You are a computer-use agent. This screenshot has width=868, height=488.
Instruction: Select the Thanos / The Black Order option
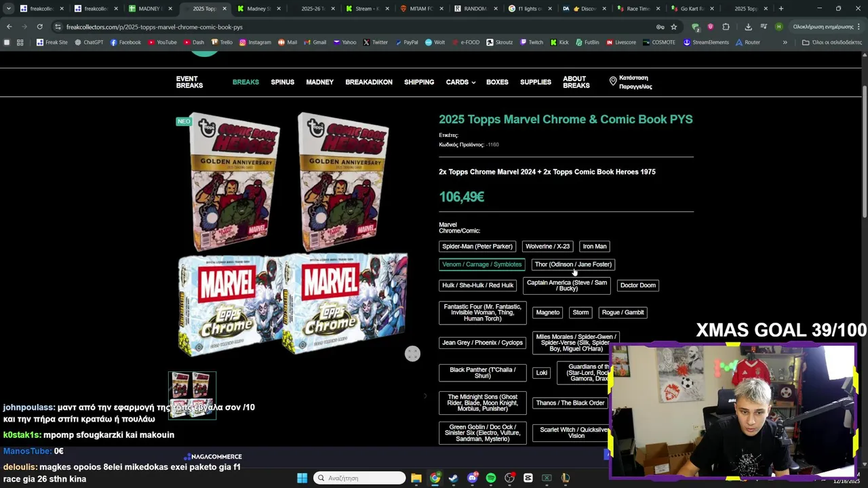tap(570, 403)
